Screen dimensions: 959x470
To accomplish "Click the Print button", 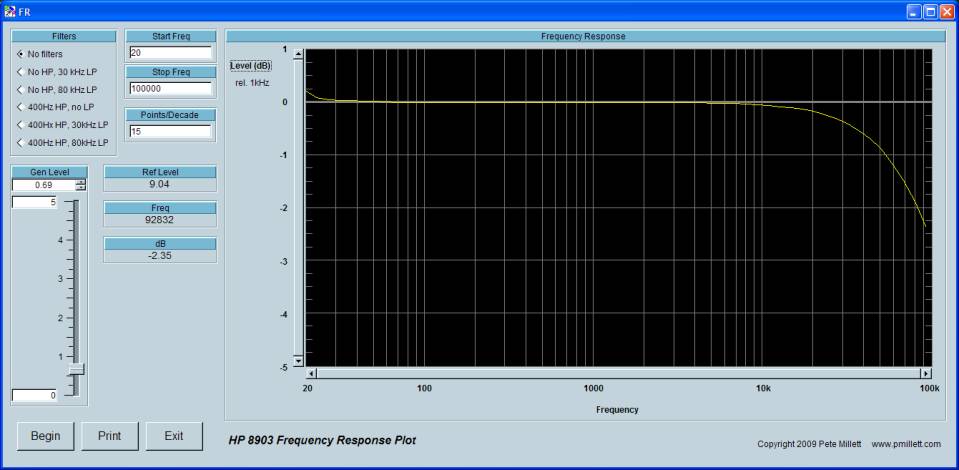I will (x=109, y=435).
